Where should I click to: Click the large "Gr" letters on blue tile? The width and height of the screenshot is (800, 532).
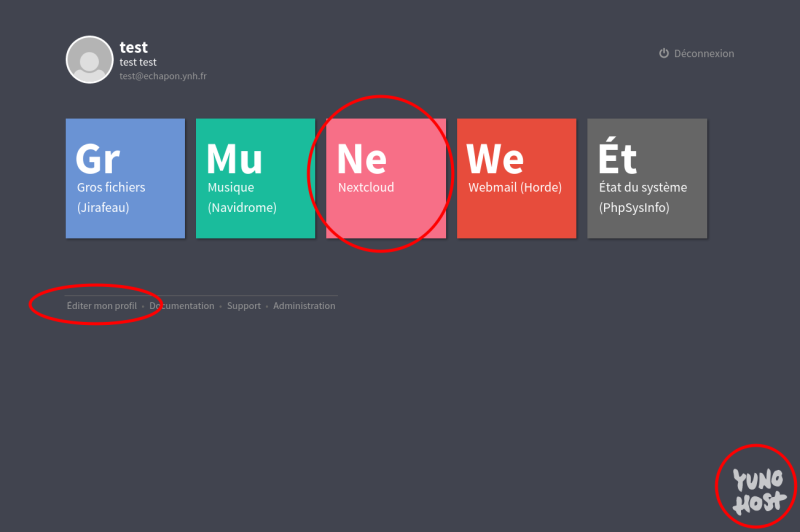point(98,158)
